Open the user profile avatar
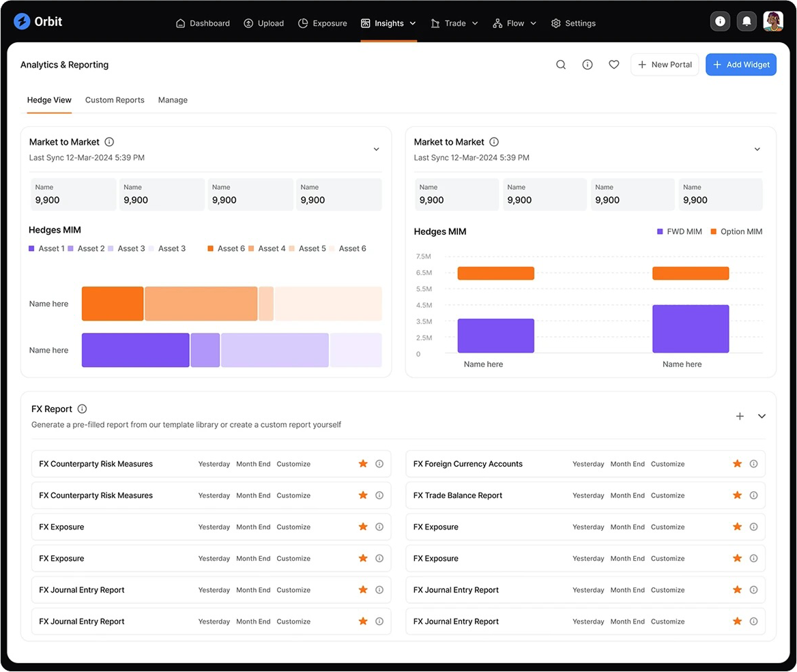This screenshot has height=672, width=797. click(772, 22)
